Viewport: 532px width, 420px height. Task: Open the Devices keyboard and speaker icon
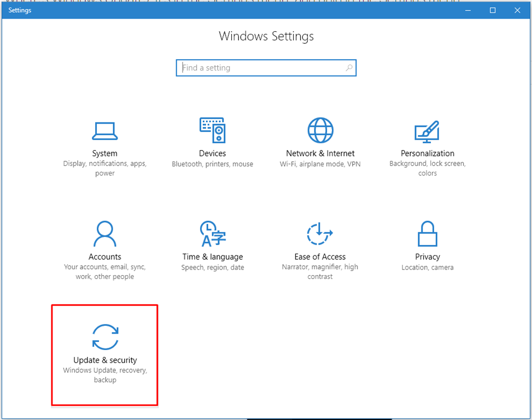point(213,130)
